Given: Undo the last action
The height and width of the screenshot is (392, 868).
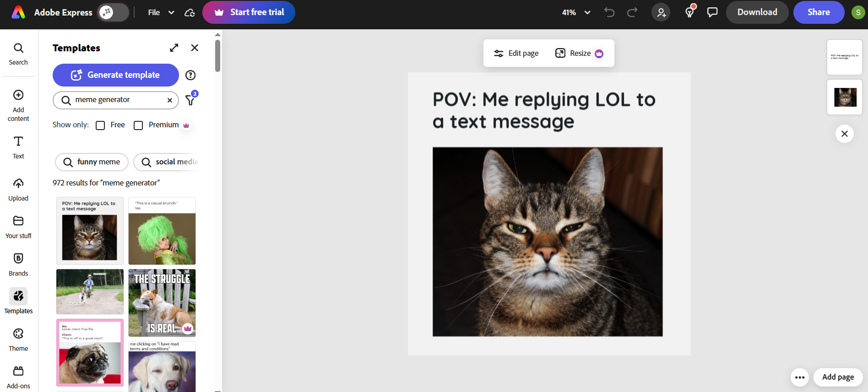Looking at the screenshot, I should point(609,12).
